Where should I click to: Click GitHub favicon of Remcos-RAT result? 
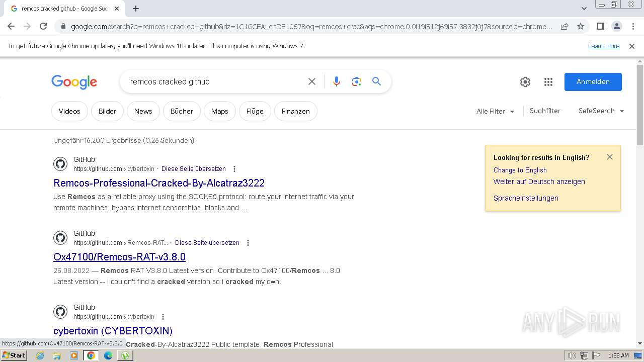pyautogui.click(x=60, y=238)
